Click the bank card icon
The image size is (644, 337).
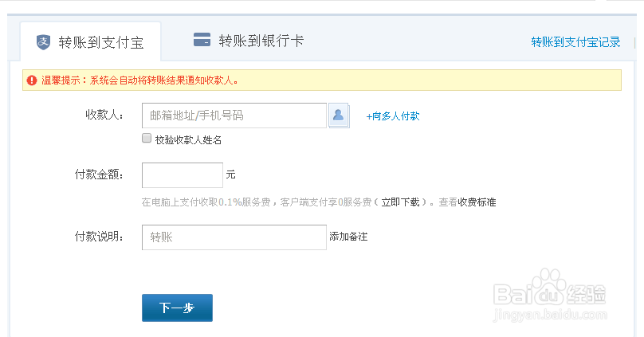(202, 40)
